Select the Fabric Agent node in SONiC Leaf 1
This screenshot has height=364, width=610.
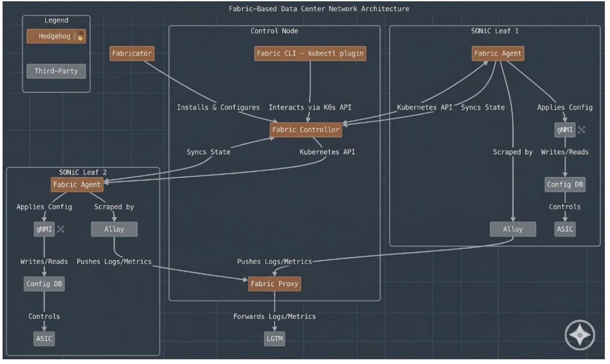click(x=498, y=53)
